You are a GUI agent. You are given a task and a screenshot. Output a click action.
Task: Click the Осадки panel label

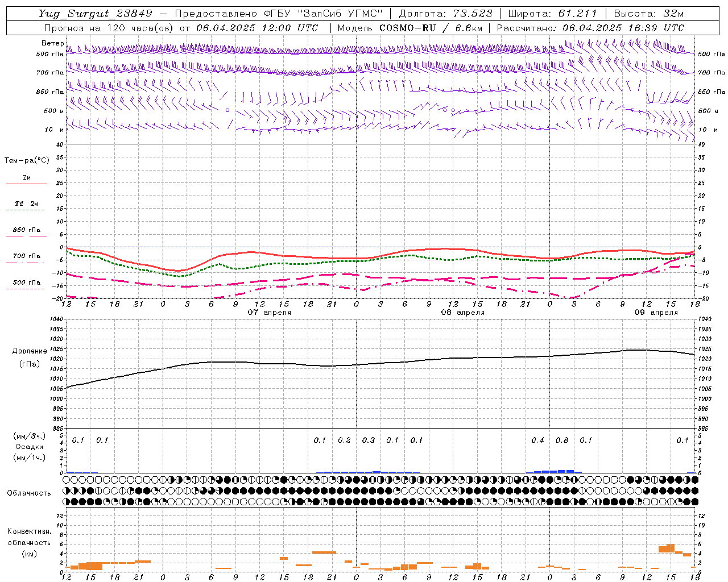(x=29, y=447)
